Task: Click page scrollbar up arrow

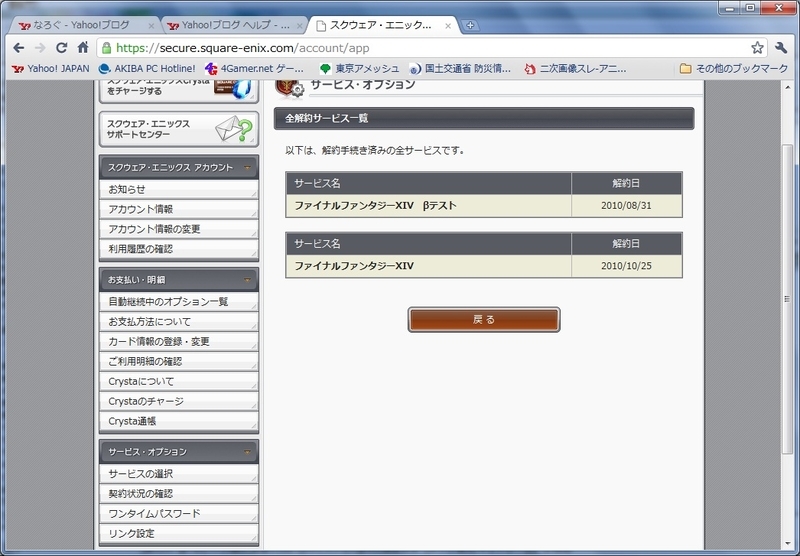Action: pyautogui.click(x=788, y=87)
